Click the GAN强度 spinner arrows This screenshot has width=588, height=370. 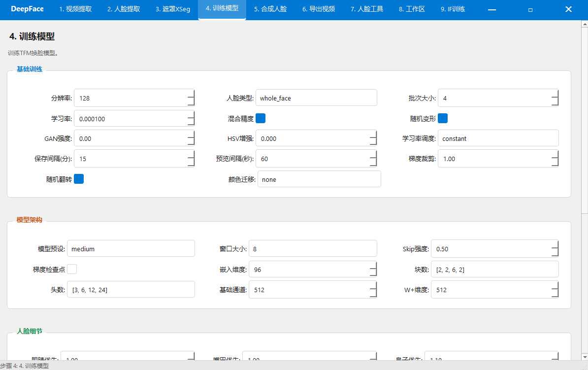191,138
